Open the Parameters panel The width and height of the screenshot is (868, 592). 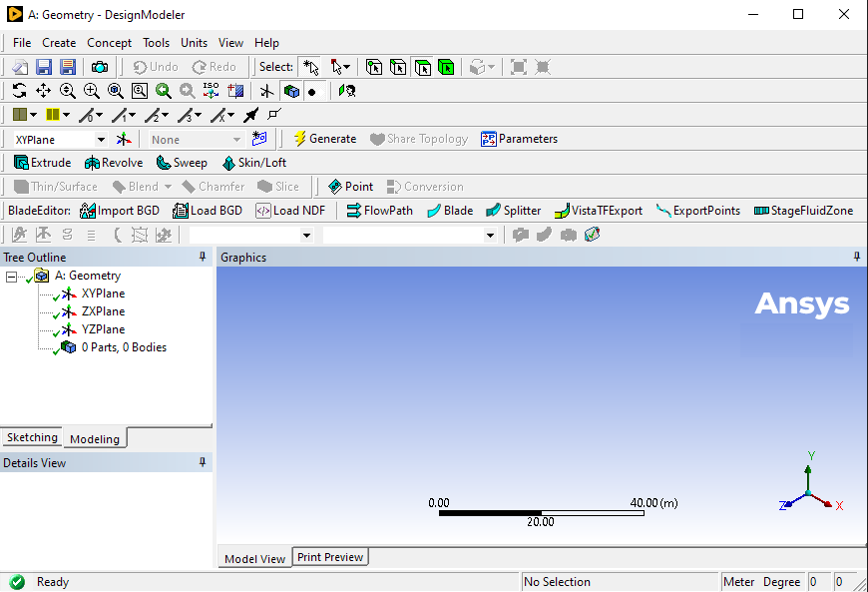pyautogui.click(x=519, y=139)
